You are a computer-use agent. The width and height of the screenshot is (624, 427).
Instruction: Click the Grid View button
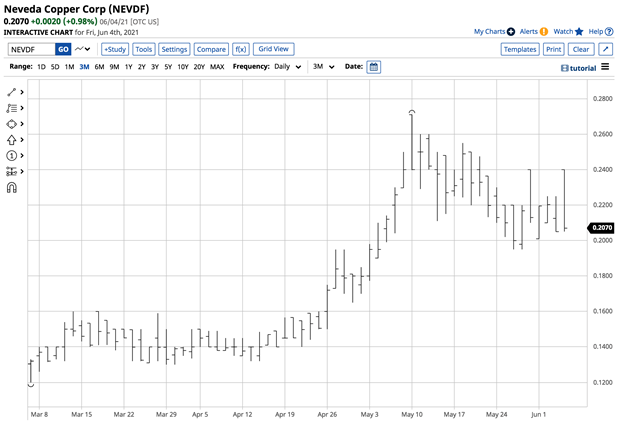(273, 49)
